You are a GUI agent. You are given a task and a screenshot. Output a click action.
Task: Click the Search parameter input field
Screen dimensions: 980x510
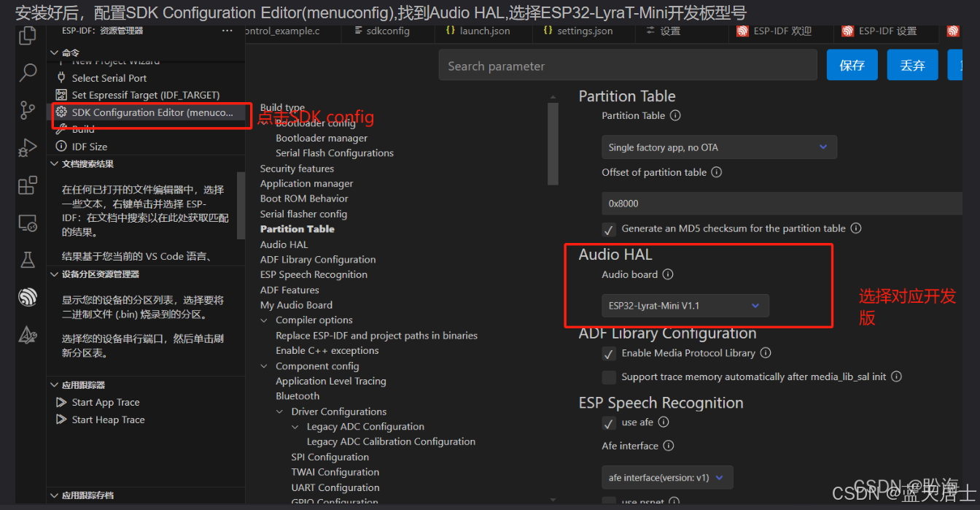pyautogui.click(x=628, y=66)
